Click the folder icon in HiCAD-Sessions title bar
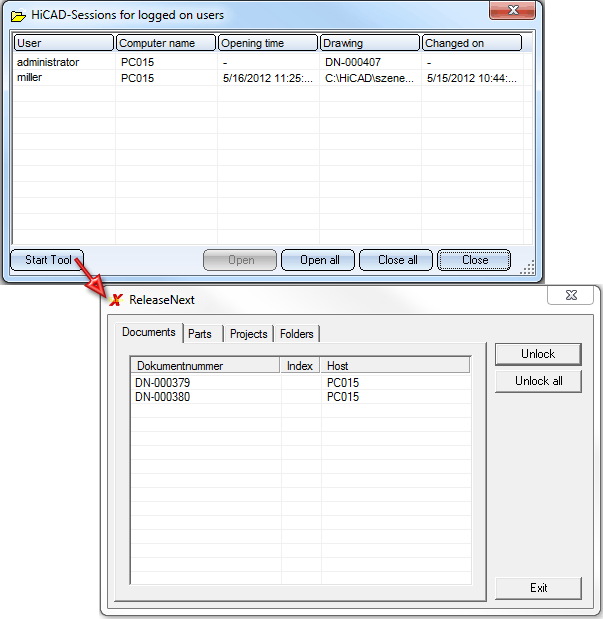The width and height of the screenshot is (603, 619). click(x=18, y=16)
